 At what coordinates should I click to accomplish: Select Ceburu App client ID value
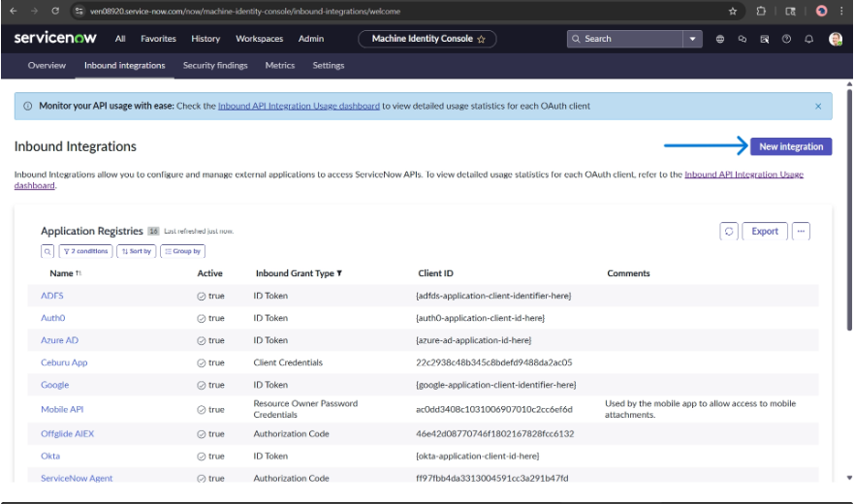494,362
